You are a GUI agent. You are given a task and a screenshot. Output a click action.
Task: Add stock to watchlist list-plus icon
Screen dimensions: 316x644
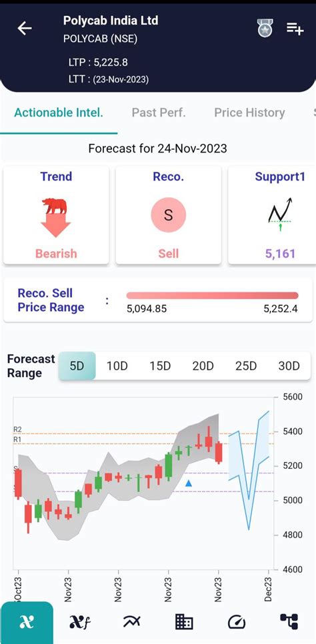295,29
